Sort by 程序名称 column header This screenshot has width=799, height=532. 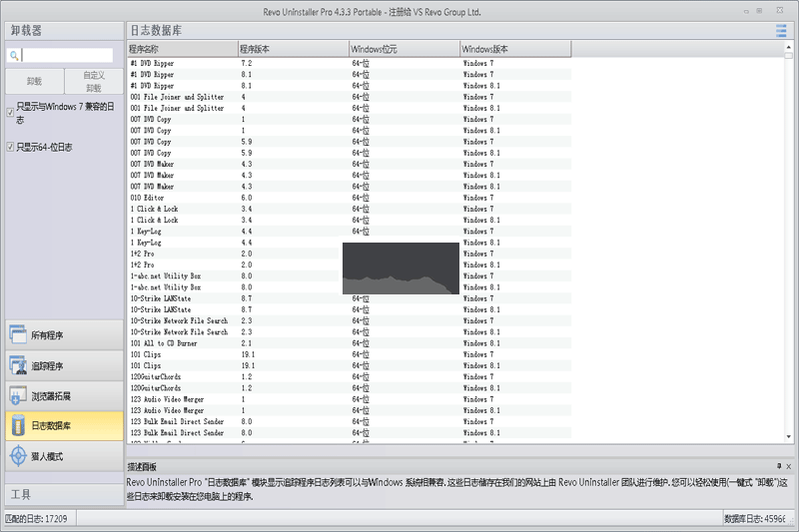(183, 49)
